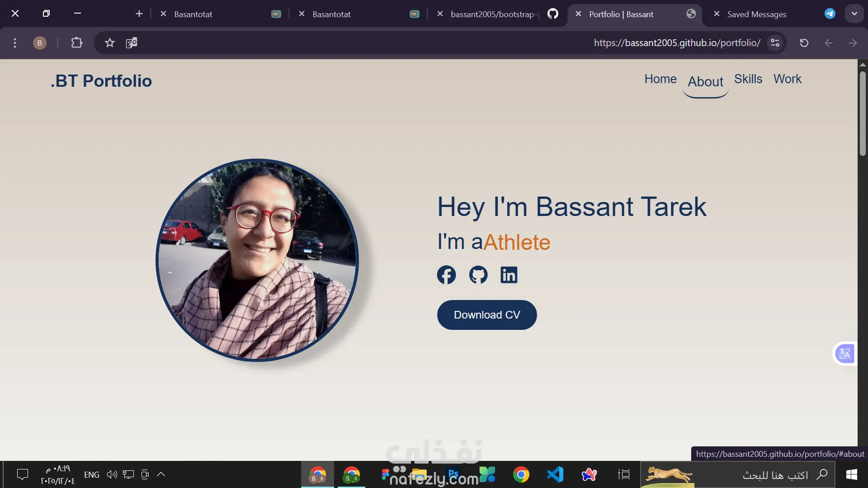Viewport: 868px width, 488px height.
Task: Expand the tab search dropdown arrow
Action: pyautogui.click(x=854, y=14)
